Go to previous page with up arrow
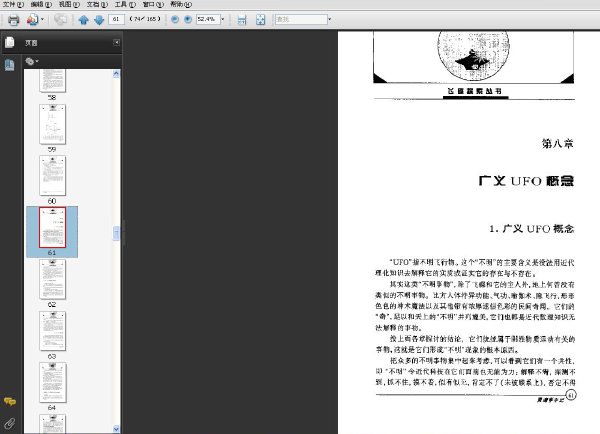Screen dimensions: 600x434 pos(83,20)
